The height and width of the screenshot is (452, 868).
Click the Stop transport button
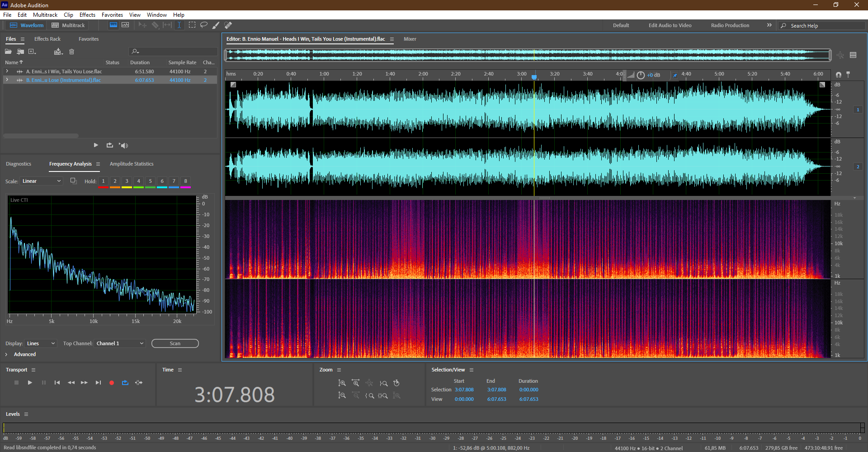pos(16,383)
